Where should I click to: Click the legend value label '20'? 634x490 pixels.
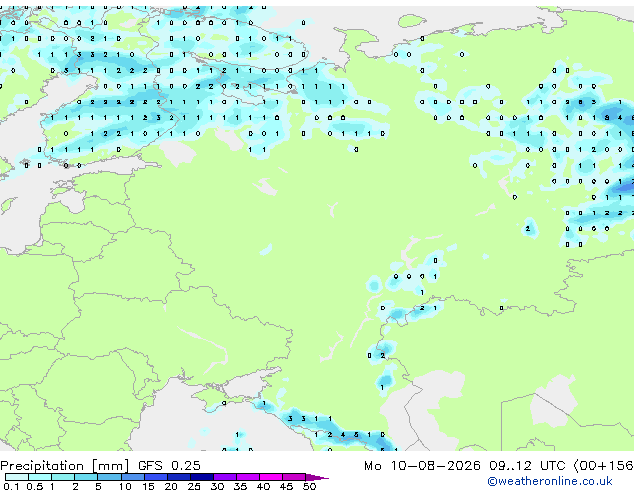171,486
